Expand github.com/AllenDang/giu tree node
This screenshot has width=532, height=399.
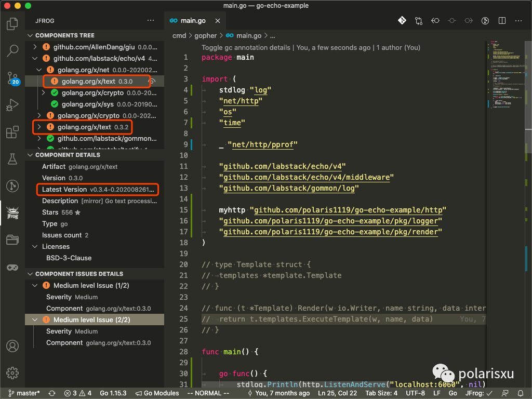[35, 47]
